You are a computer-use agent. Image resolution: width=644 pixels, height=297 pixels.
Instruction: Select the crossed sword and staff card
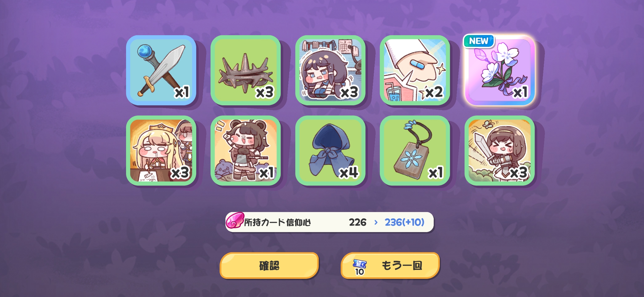[x=161, y=70]
